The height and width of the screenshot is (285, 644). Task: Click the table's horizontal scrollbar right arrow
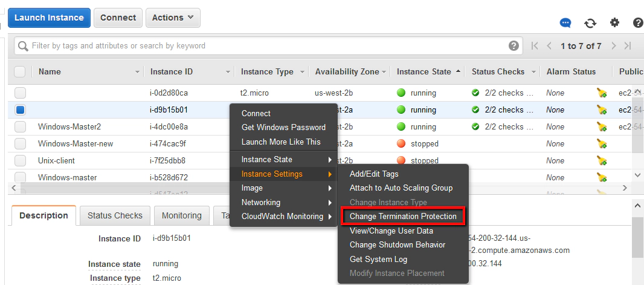coord(625,188)
